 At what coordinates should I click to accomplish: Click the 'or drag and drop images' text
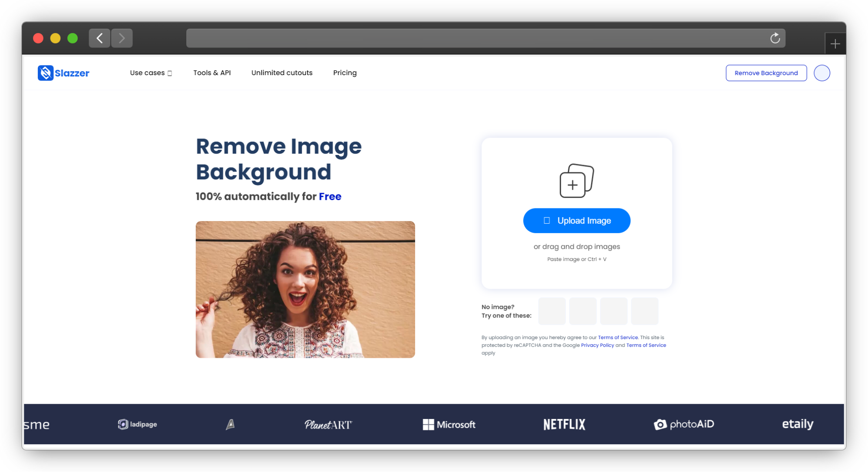[577, 247]
